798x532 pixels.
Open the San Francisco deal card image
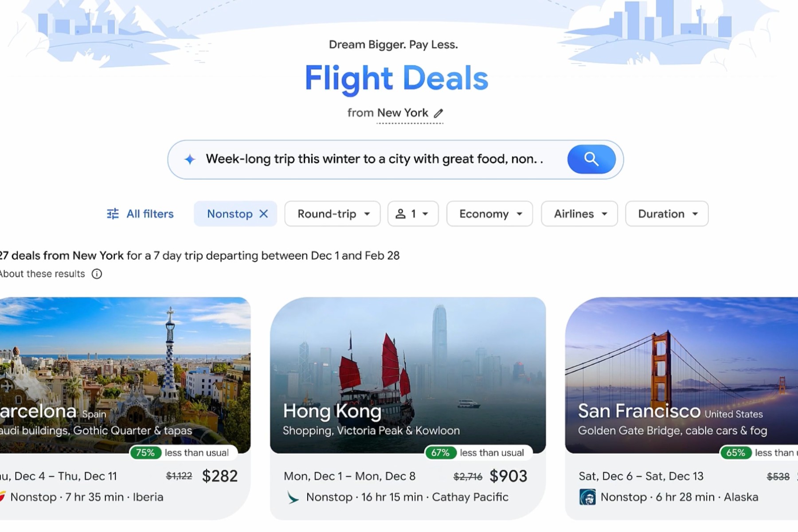[681, 375]
